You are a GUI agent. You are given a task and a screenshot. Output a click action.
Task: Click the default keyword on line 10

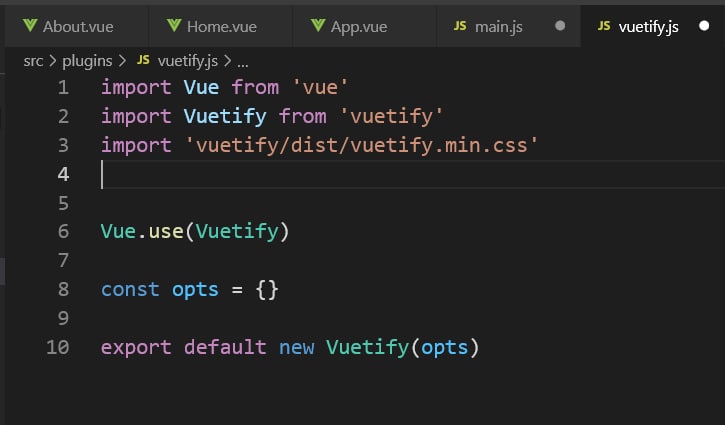coord(225,347)
